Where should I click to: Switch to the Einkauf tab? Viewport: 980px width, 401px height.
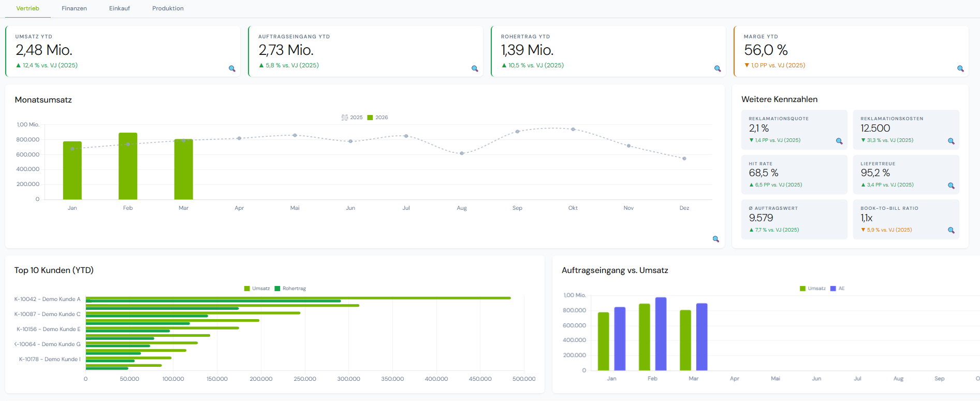pos(120,8)
